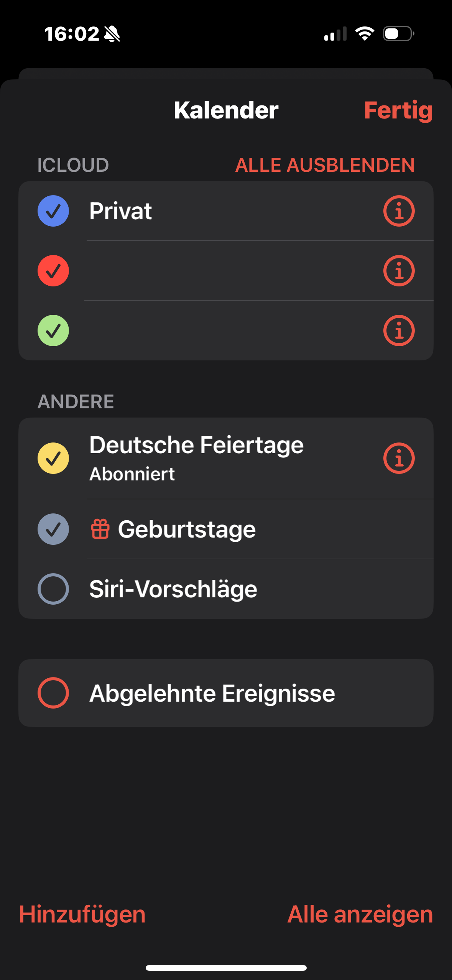Tap the silent mode bell icon
The image size is (452, 980).
tap(112, 34)
